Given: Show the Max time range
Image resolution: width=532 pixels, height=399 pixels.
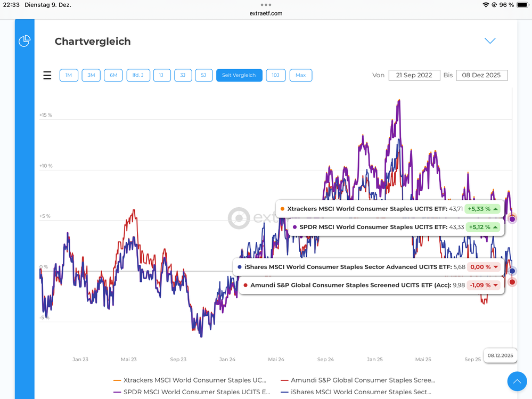Looking at the screenshot, I should [x=301, y=75].
